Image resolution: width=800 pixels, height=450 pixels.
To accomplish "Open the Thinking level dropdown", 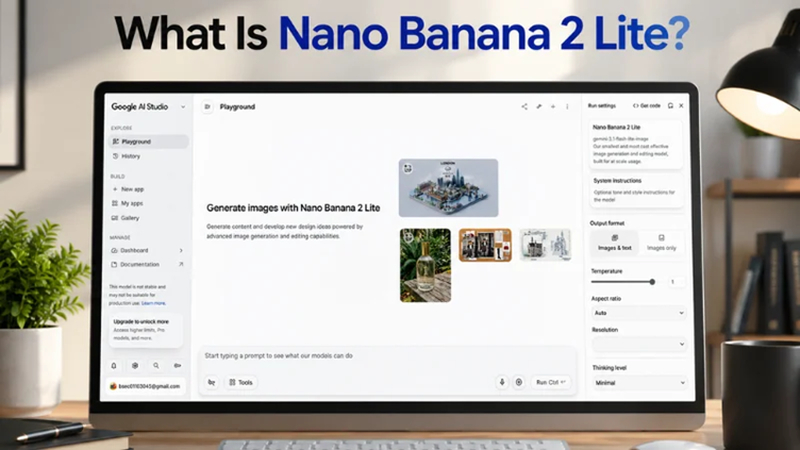I will (x=639, y=383).
